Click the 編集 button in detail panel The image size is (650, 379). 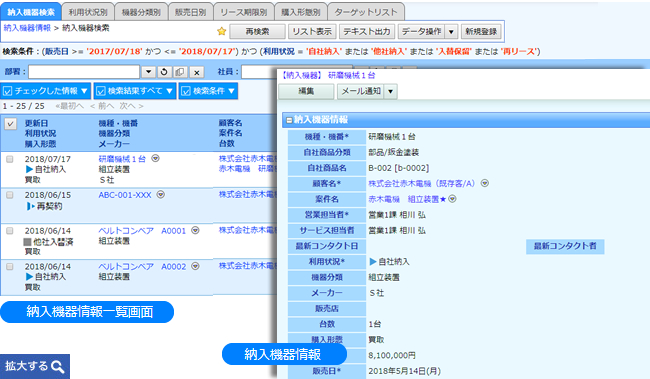point(306,91)
